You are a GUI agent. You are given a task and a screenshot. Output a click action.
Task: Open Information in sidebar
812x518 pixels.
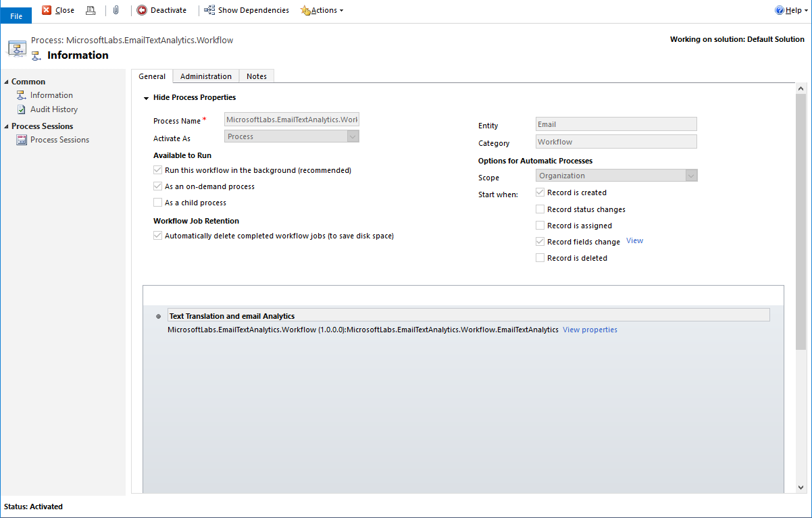click(x=51, y=95)
